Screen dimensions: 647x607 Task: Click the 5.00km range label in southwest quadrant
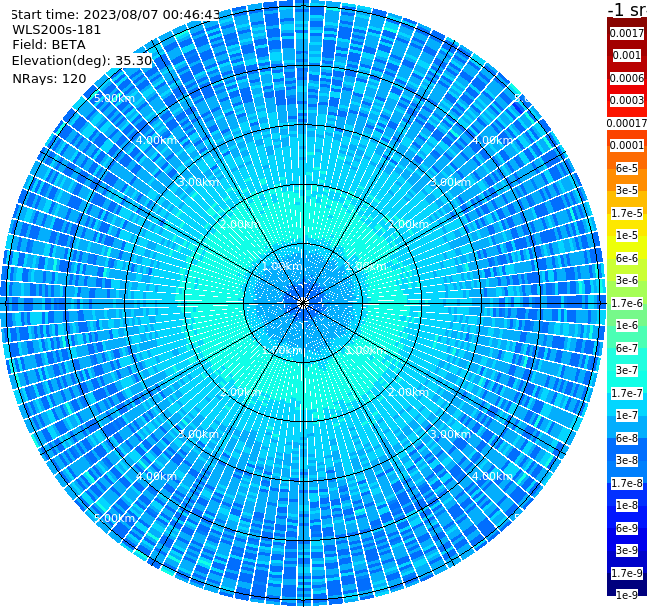click(114, 518)
